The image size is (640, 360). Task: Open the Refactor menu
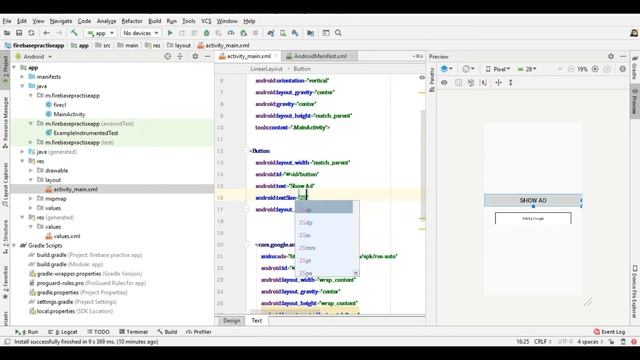pos(132,21)
